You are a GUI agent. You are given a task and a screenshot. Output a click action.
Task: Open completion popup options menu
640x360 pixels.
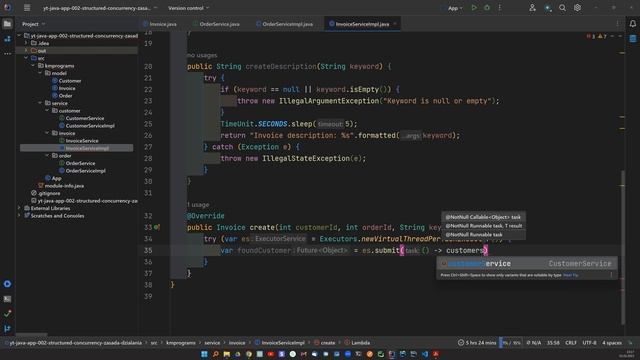click(x=611, y=275)
